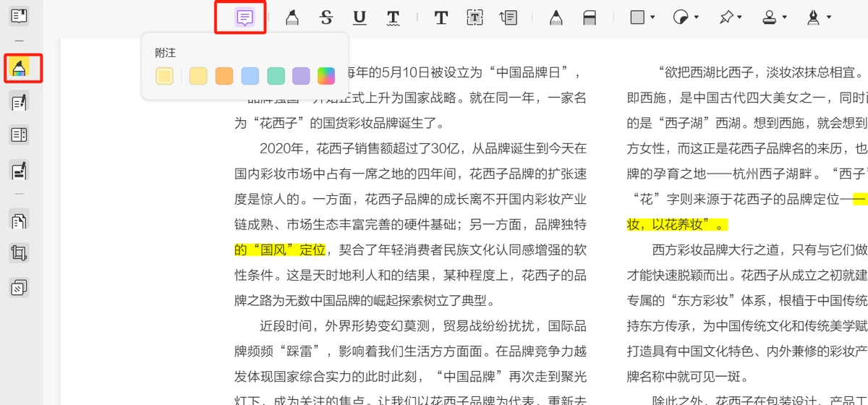Open the custom rainbow color picker
868x405 pixels.
327,76
